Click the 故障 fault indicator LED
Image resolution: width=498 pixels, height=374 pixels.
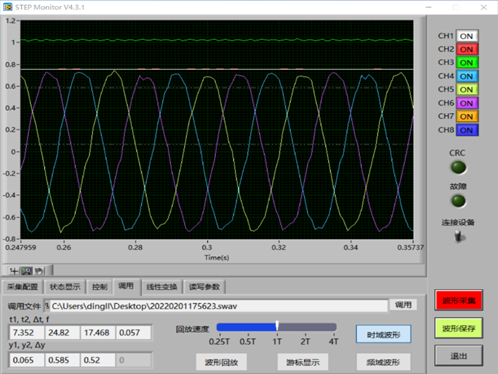click(458, 201)
